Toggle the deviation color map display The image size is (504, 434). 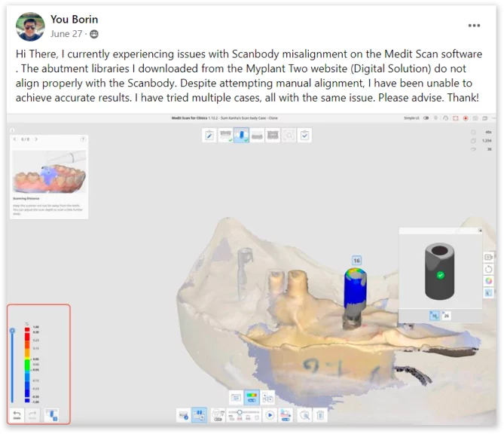pyautogui.click(x=252, y=398)
